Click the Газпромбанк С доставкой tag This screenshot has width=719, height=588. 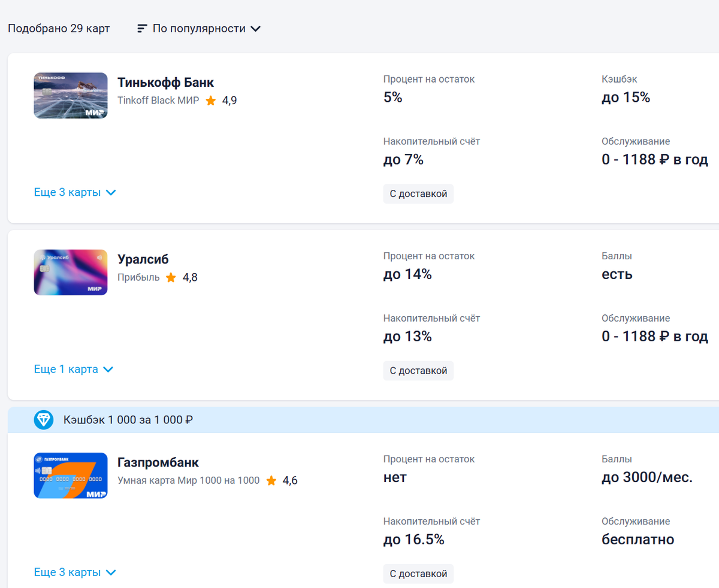coord(418,574)
